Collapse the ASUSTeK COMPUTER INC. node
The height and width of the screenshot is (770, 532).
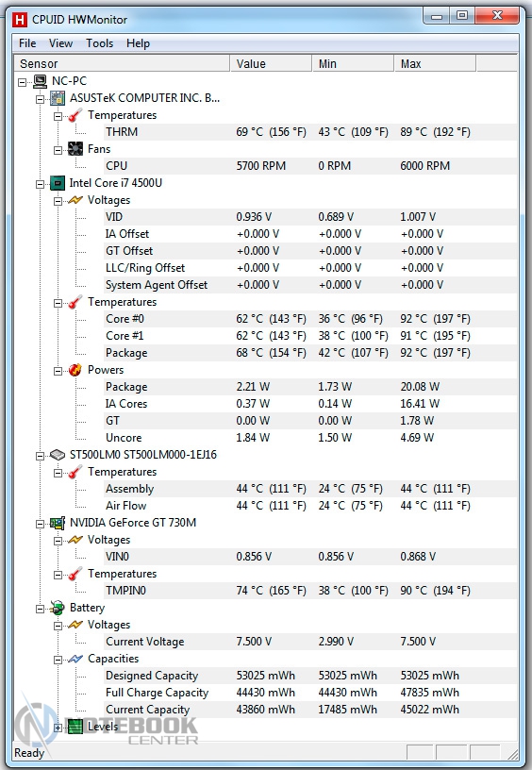(40, 100)
